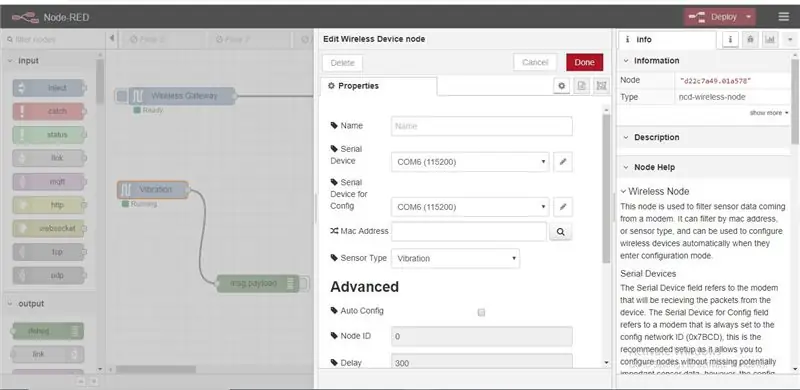
Task: Click the red Done button
Action: 584,62
